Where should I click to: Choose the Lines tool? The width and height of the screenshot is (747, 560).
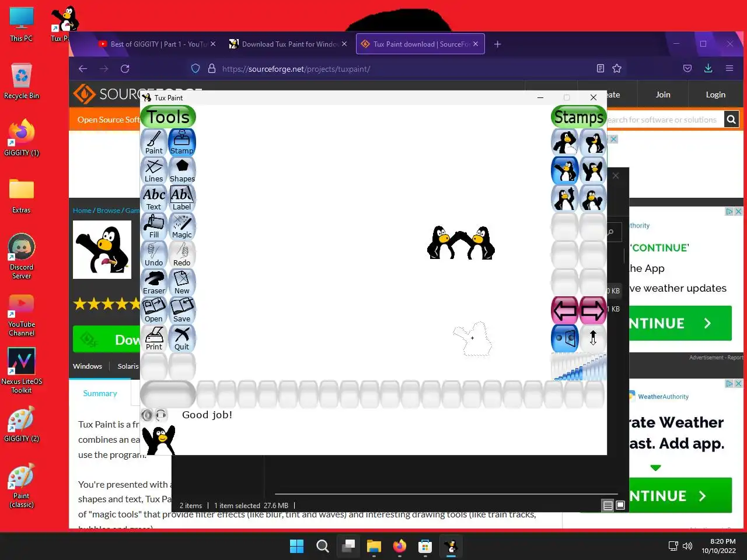coord(154,170)
